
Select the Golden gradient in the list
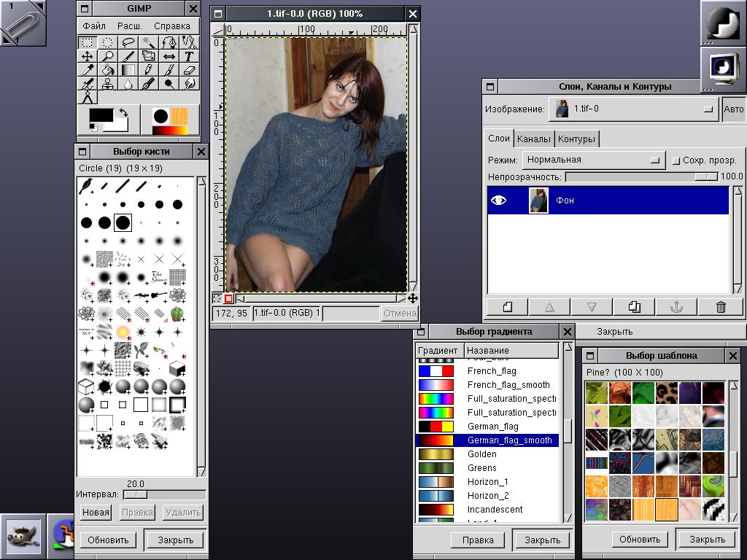[482, 454]
